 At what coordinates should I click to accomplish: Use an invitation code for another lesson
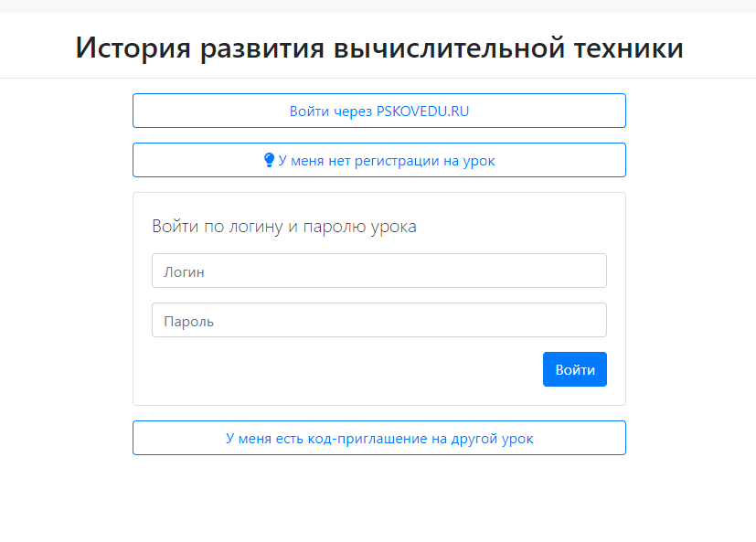(x=379, y=438)
